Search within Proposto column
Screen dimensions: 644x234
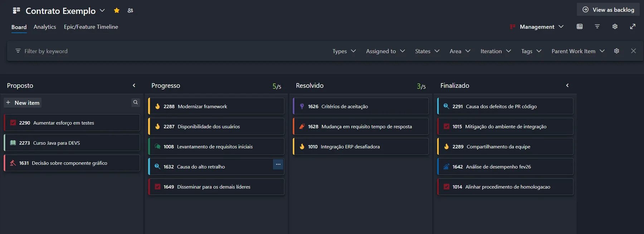(x=136, y=102)
